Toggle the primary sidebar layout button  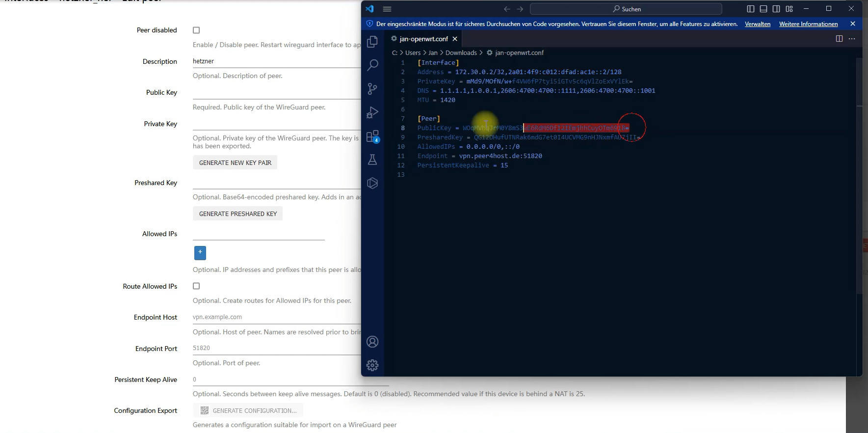click(750, 9)
